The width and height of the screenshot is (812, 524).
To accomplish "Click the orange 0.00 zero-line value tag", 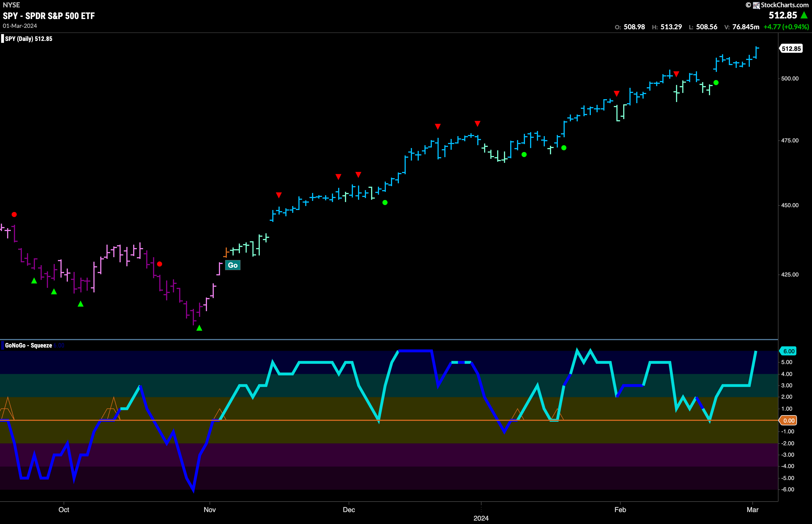I will [788, 421].
